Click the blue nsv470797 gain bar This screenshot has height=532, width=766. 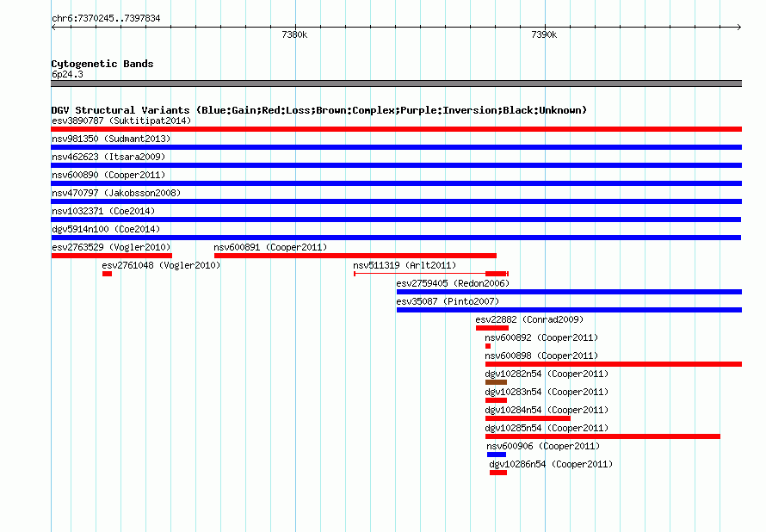(396, 201)
